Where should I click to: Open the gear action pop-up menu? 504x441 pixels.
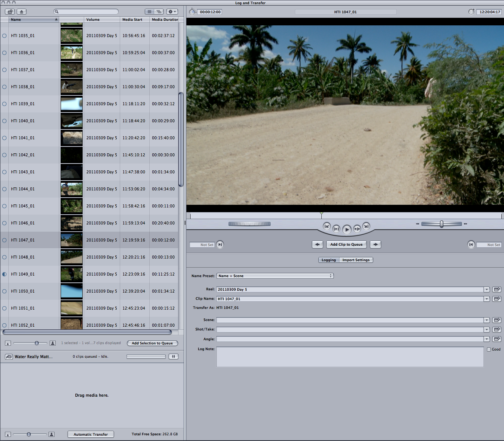tap(172, 12)
